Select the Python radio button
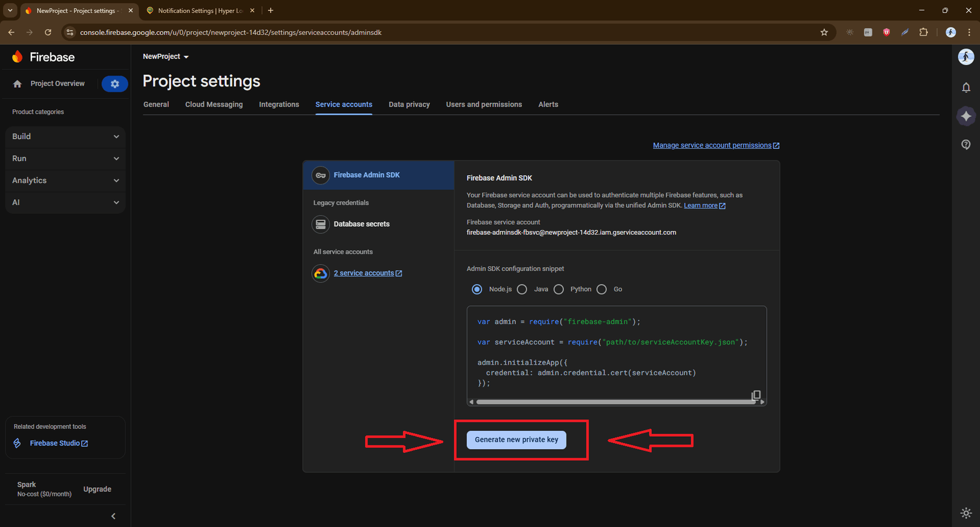Viewport: 980px width, 527px height. (559, 289)
